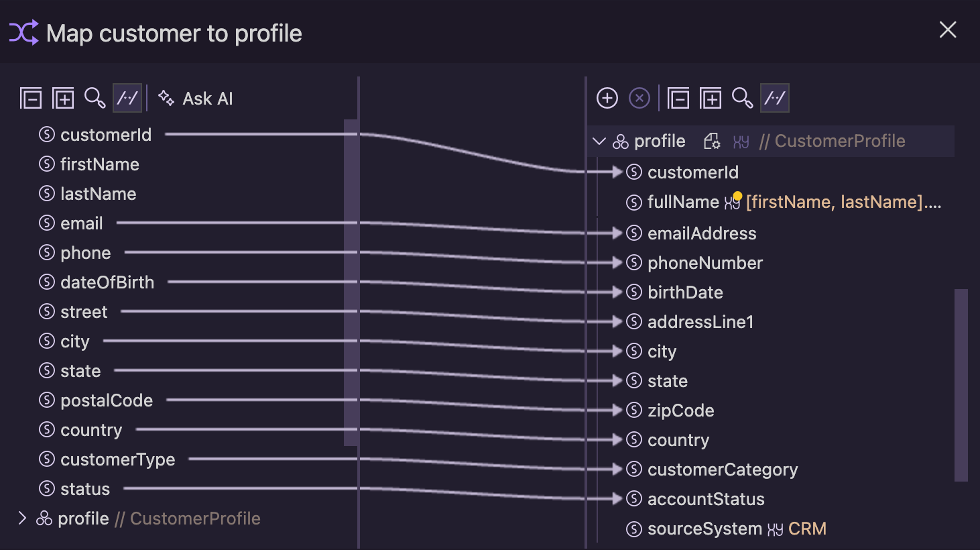
Task: Toggle target panel comments display button
Action: click(775, 98)
